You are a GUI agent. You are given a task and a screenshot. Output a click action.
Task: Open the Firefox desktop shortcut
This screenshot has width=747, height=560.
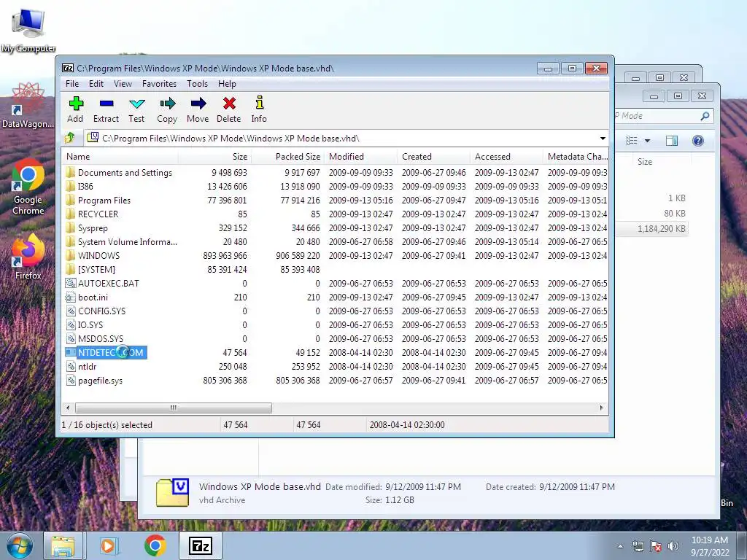point(28,257)
